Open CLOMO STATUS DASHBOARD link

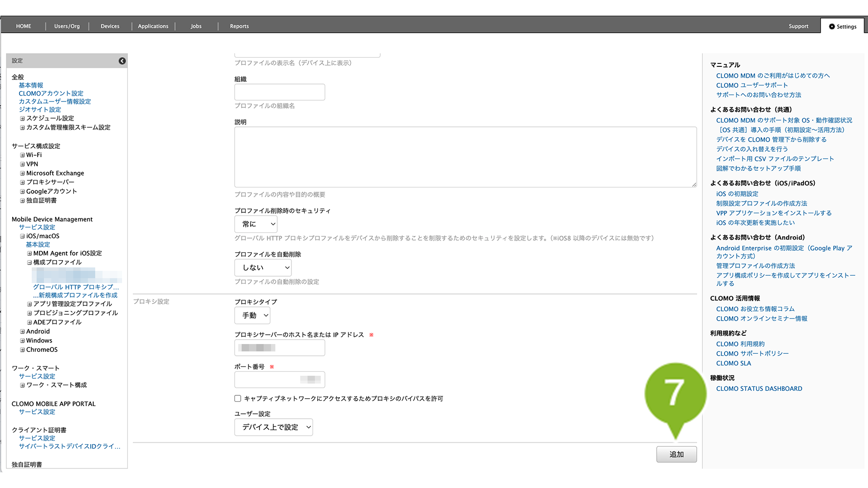click(759, 389)
